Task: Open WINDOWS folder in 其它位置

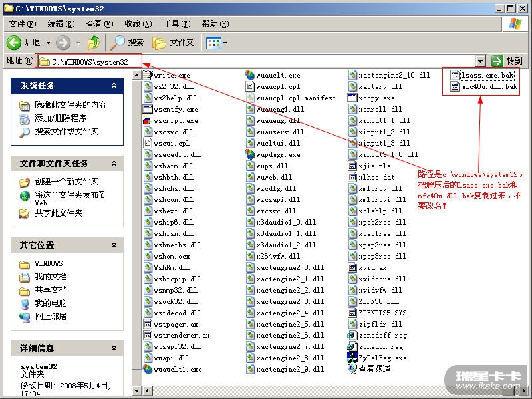Action: (49, 263)
